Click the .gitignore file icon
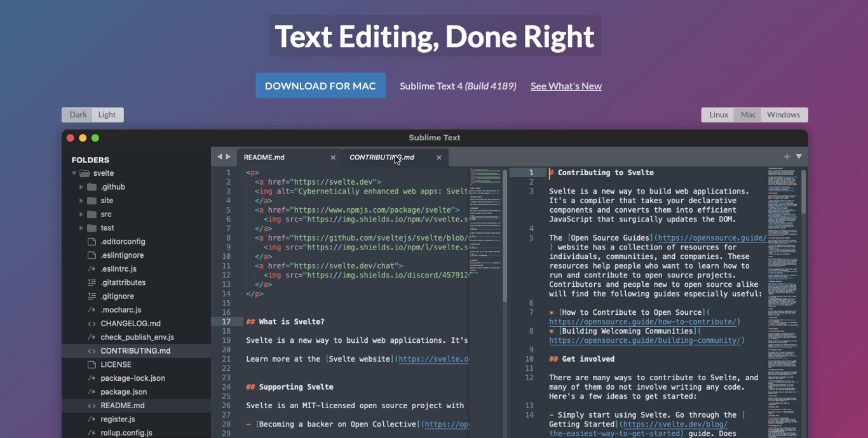The height and width of the screenshot is (438, 868). tap(92, 296)
